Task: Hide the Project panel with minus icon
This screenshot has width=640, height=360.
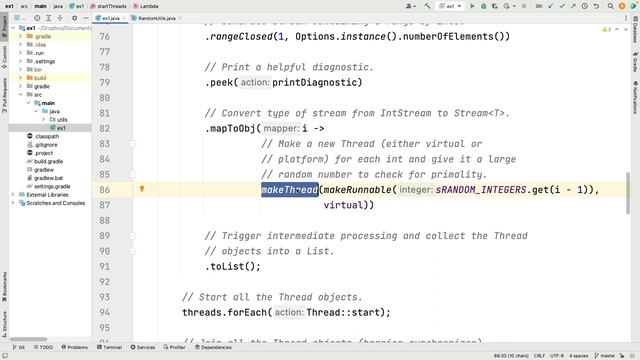Action: click(x=85, y=18)
